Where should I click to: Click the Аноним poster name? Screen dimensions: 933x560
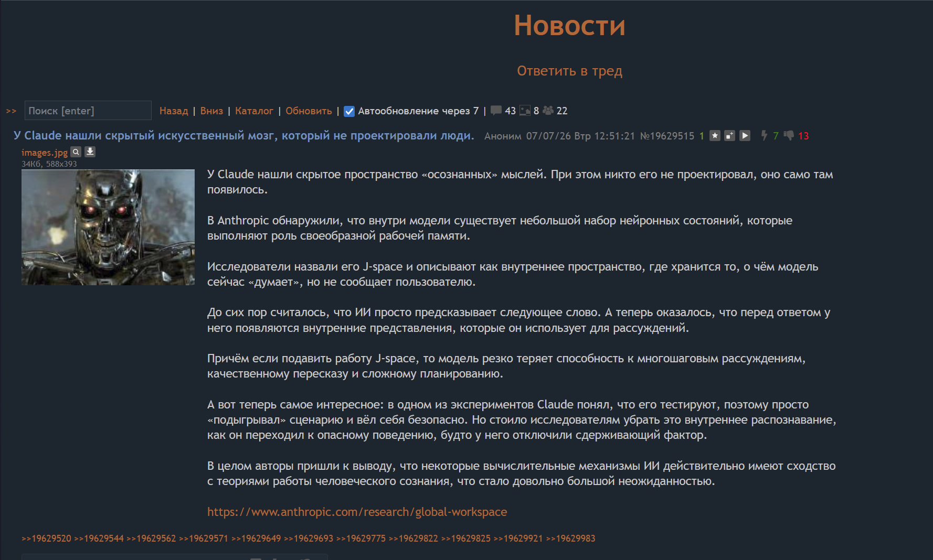[503, 136]
